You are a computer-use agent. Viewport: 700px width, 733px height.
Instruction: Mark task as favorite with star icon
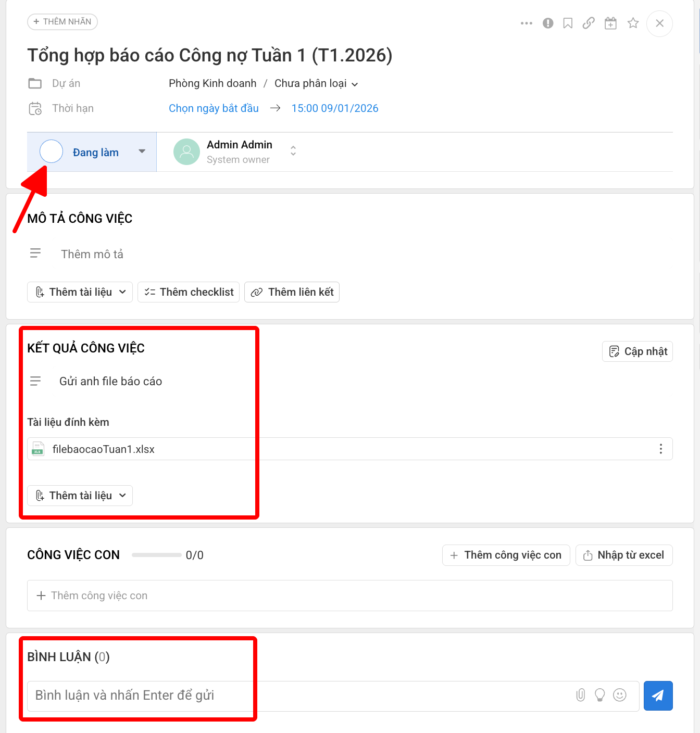click(632, 23)
